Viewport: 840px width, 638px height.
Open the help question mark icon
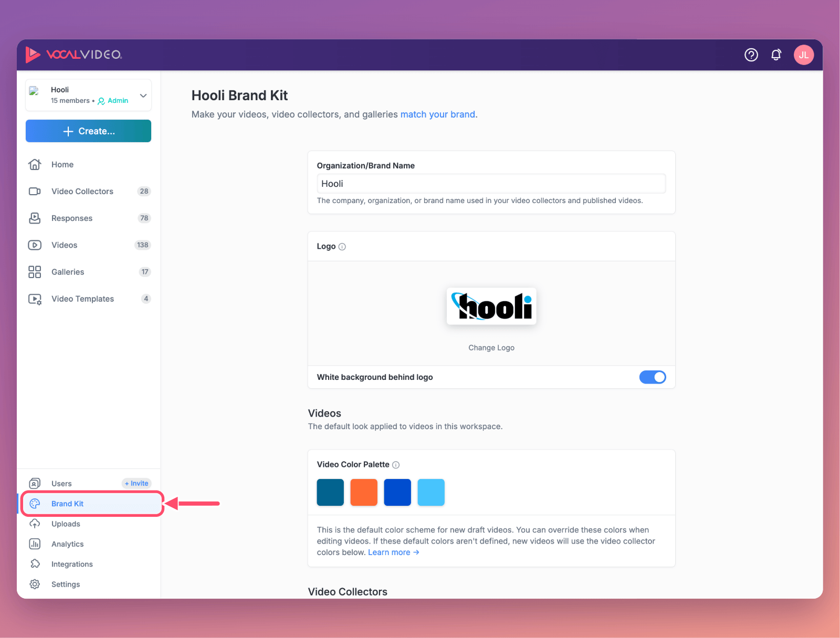tap(751, 55)
